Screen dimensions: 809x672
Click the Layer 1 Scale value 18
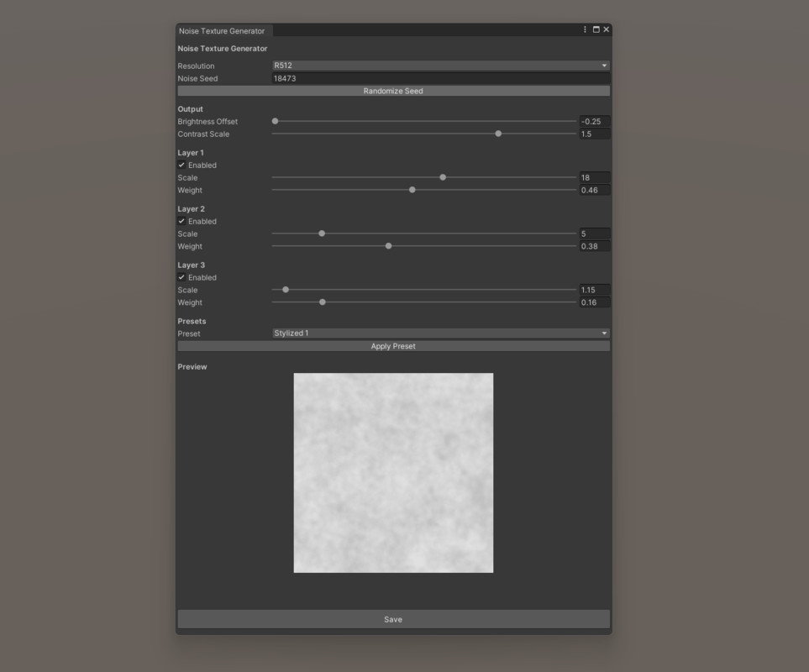point(595,177)
